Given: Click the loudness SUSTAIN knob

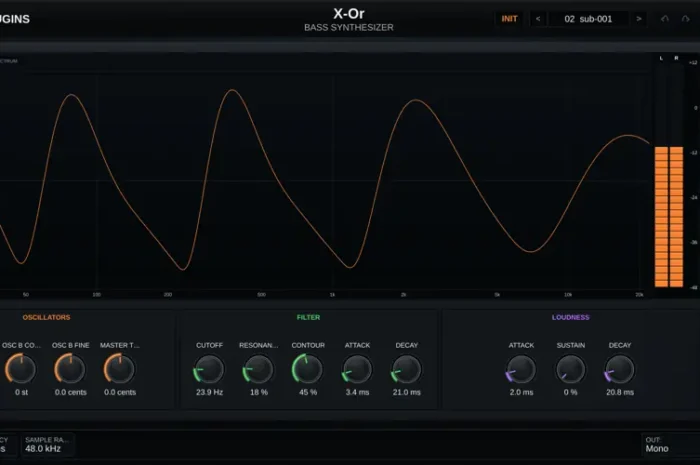Looking at the screenshot, I should [571, 369].
